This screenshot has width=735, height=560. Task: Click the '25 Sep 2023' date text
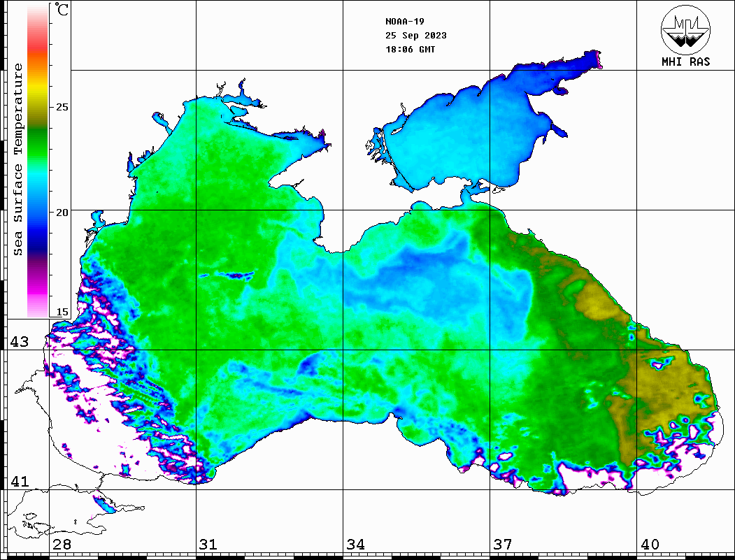(x=416, y=36)
